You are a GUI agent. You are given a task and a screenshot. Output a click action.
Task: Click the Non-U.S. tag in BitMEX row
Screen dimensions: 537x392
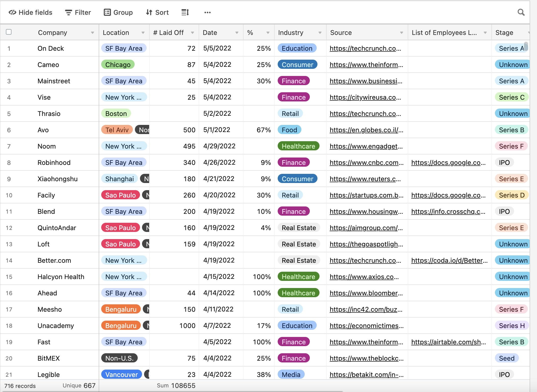coord(119,358)
